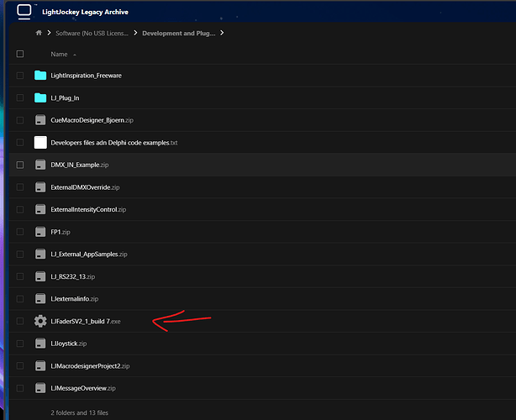Select LJMessageOverview.zip file name
This screenshot has height=420, width=516.
point(83,388)
